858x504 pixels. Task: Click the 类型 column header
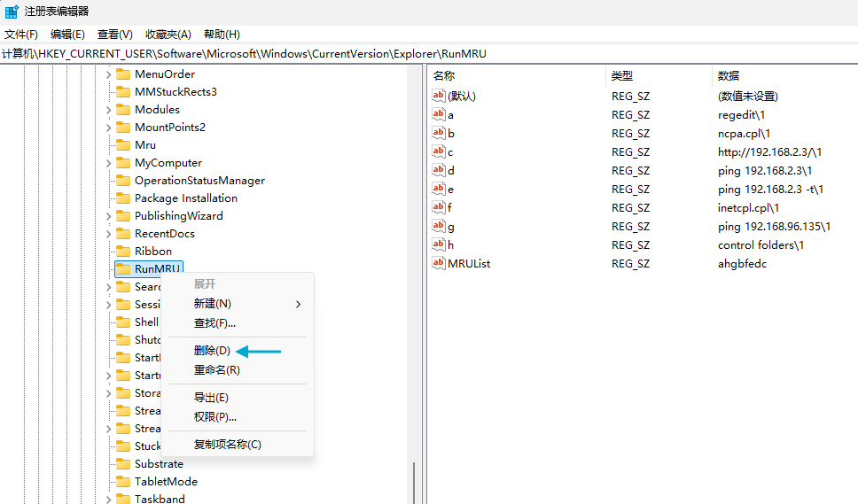(659, 75)
